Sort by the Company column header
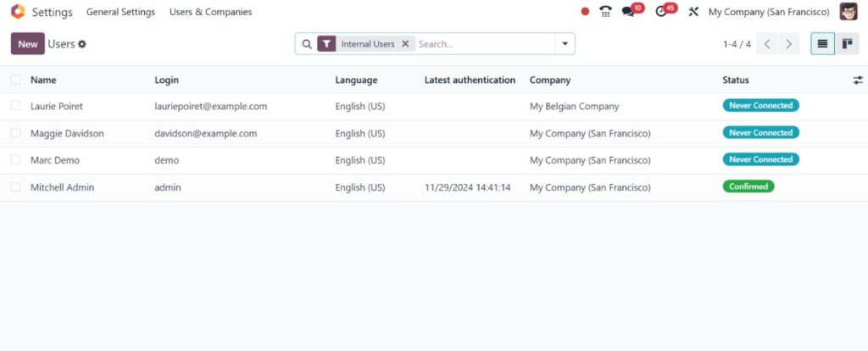 pyautogui.click(x=549, y=80)
